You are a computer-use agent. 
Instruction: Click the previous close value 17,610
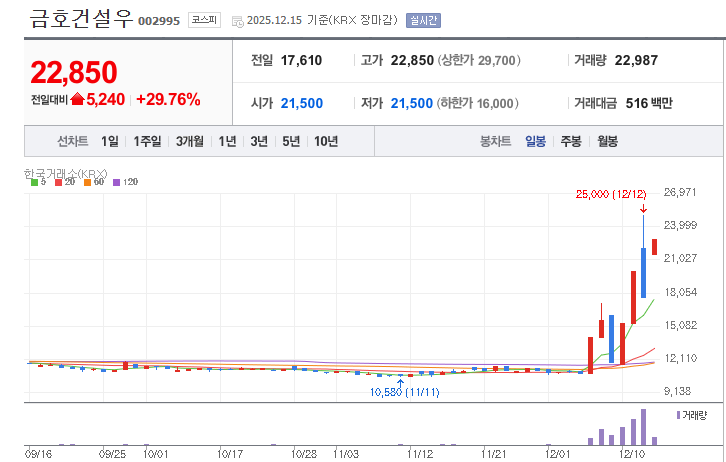301,60
